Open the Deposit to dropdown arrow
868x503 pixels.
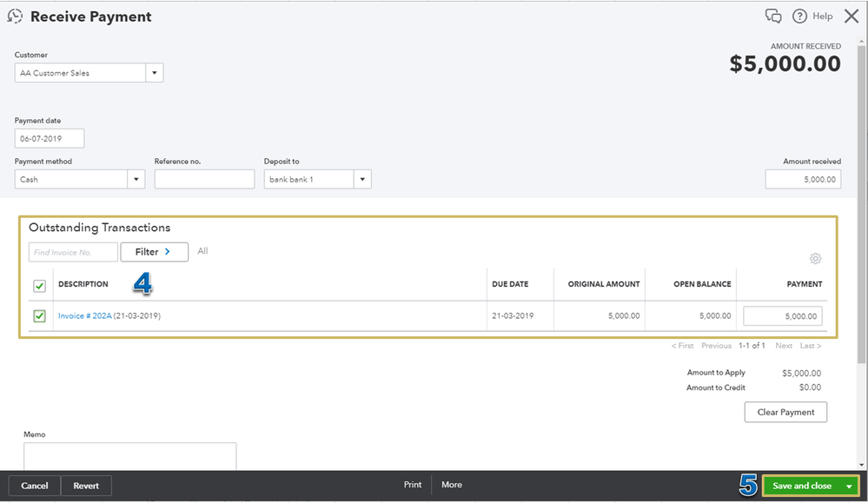pos(362,179)
